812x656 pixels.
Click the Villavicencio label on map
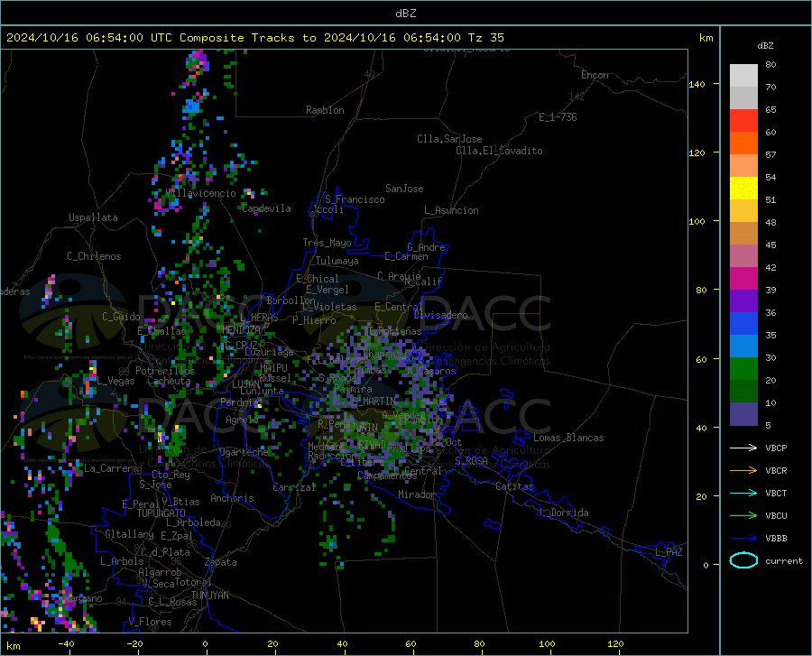click(x=201, y=193)
